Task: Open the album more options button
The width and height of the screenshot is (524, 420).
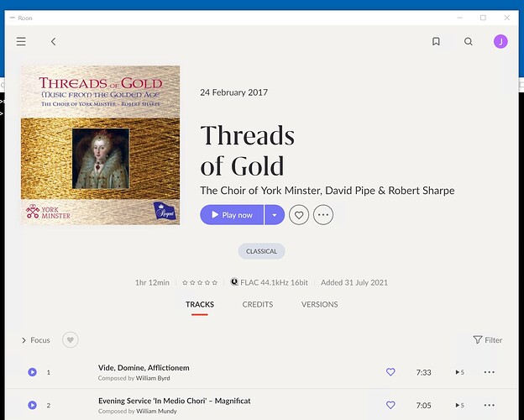Action: coord(323,215)
